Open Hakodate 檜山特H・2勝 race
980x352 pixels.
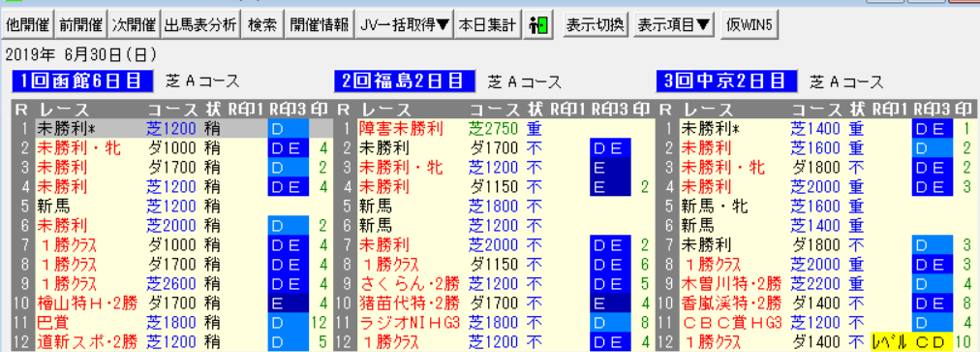coord(87,304)
